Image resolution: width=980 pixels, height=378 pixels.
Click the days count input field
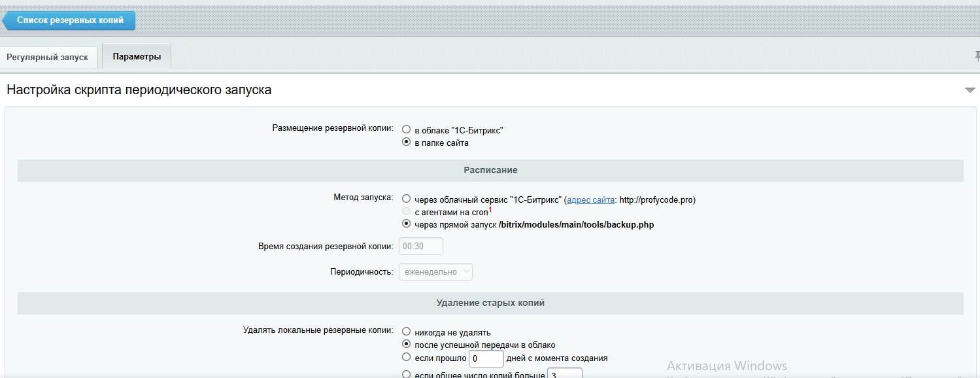click(486, 358)
